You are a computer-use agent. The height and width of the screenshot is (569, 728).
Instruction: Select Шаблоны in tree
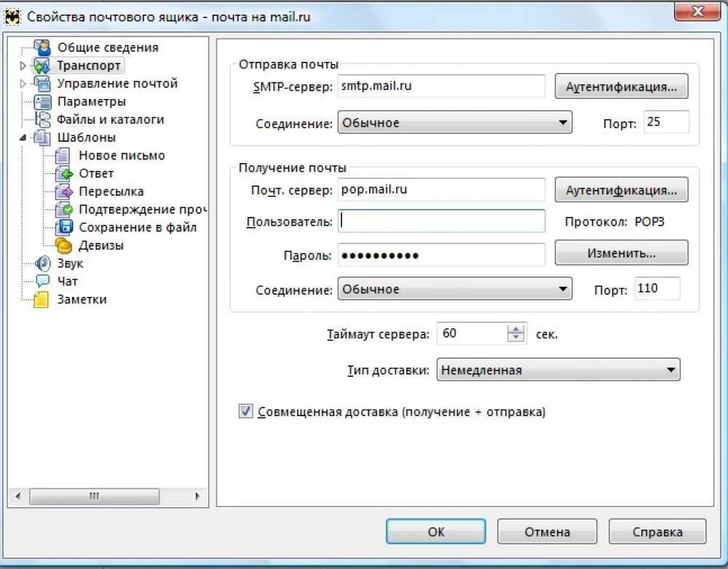point(87,138)
